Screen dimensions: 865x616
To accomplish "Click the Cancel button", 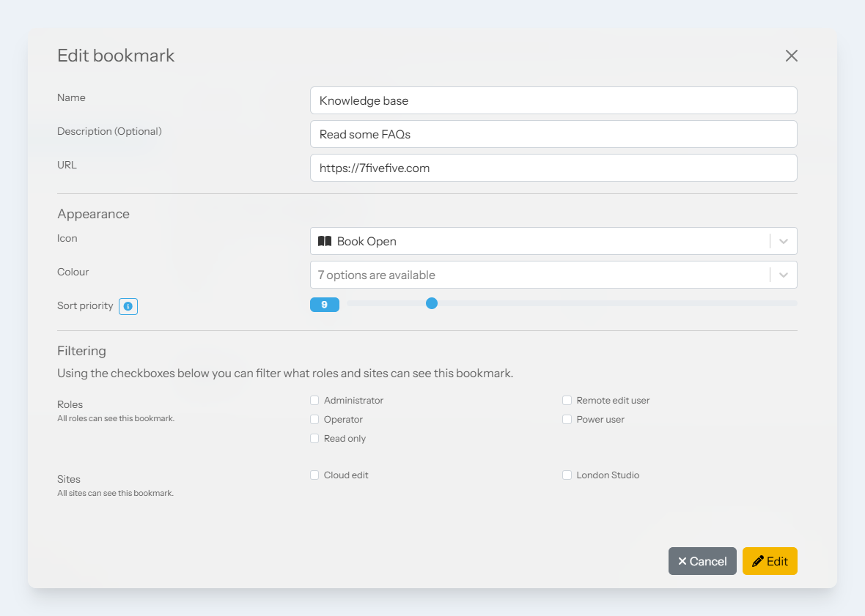I will (x=702, y=561).
